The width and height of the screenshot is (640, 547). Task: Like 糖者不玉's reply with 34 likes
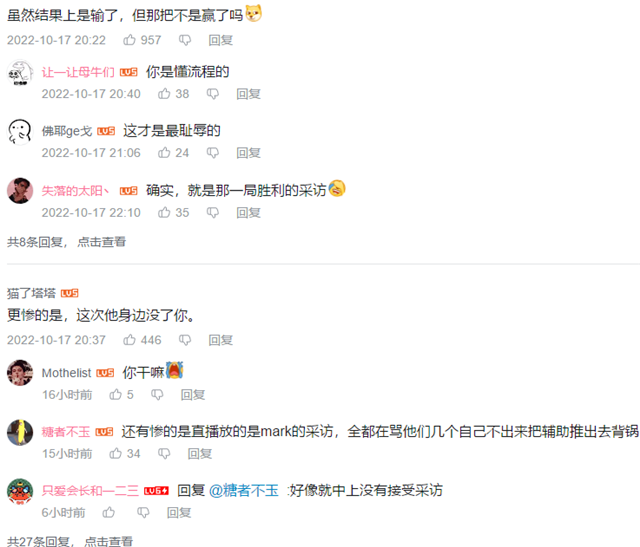[x=116, y=453]
